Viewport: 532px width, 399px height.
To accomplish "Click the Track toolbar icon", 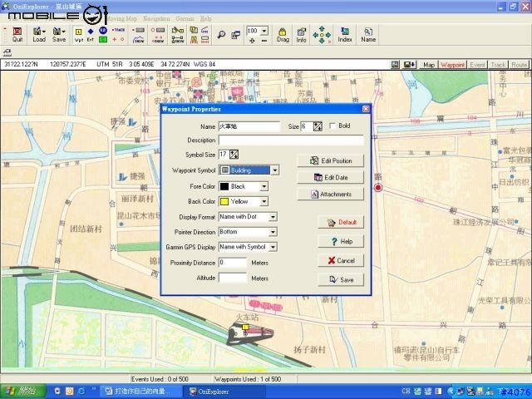I will pyautogui.click(x=118, y=30).
